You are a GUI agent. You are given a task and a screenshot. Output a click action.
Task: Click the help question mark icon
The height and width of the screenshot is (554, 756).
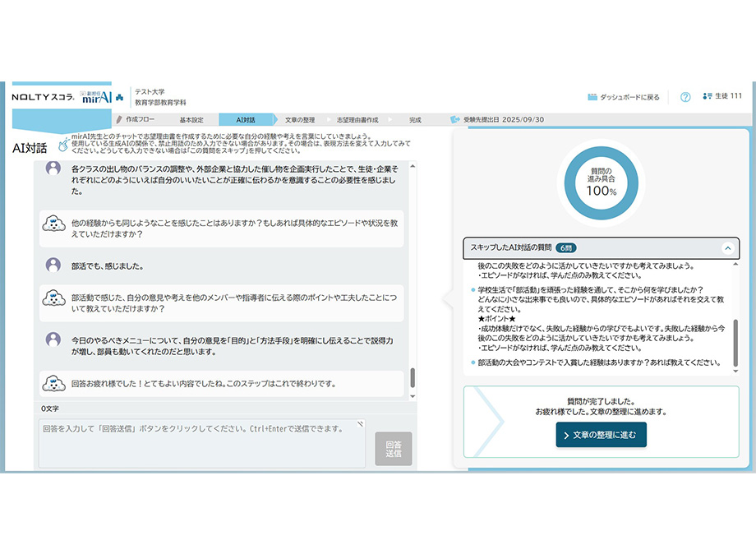[x=685, y=97]
